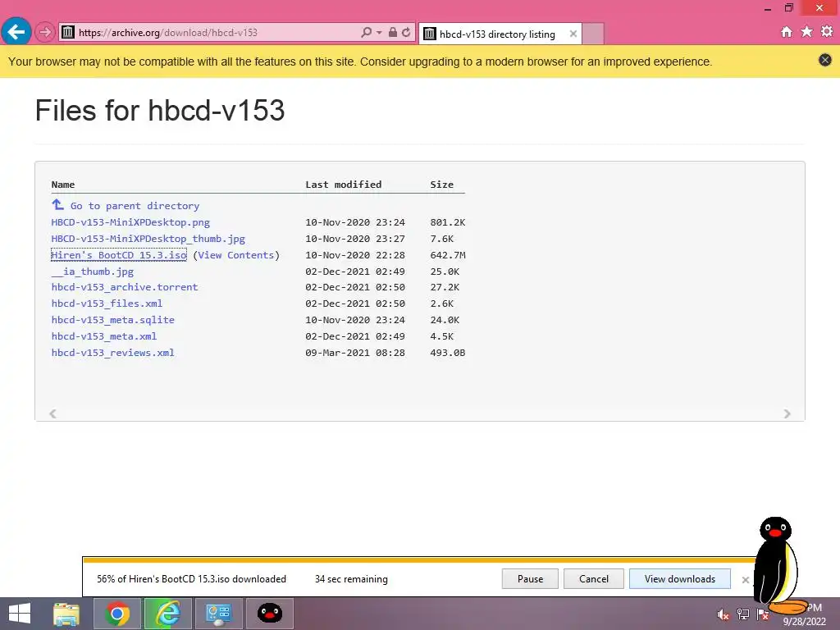Minimize the Internet Explorer window

768,8
